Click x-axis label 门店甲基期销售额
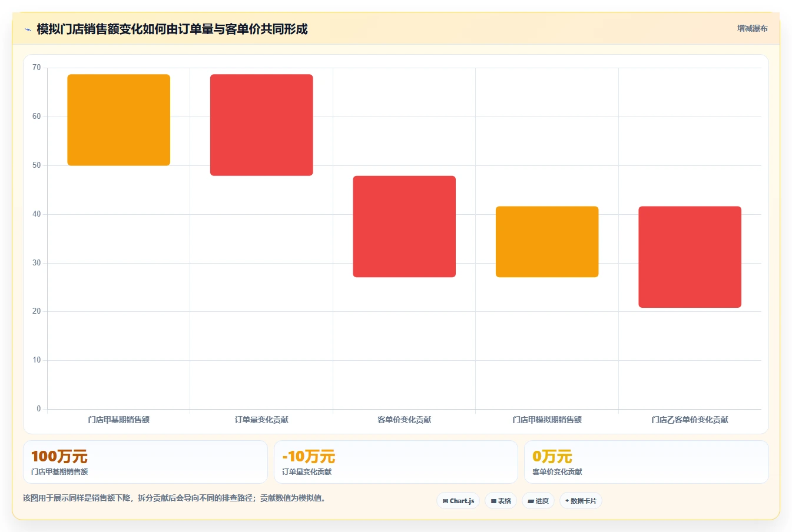The height and width of the screenshot is (532, 792). [119, 420]
